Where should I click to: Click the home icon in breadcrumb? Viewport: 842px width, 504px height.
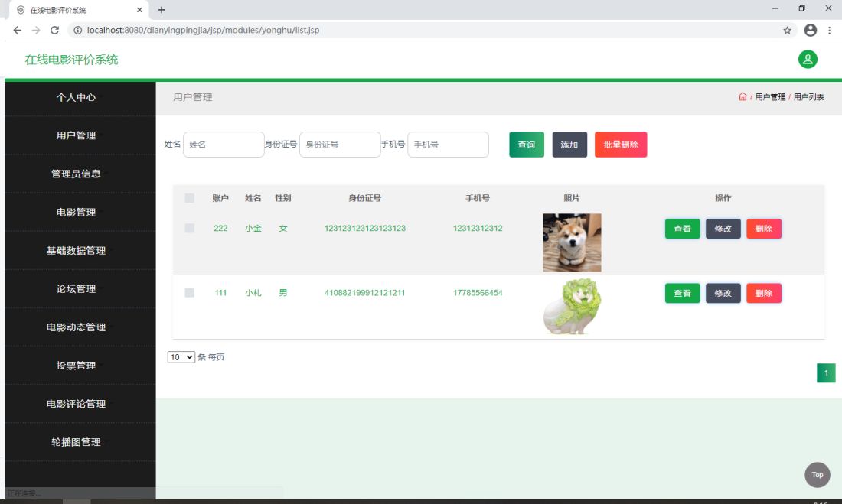(742, 97)
